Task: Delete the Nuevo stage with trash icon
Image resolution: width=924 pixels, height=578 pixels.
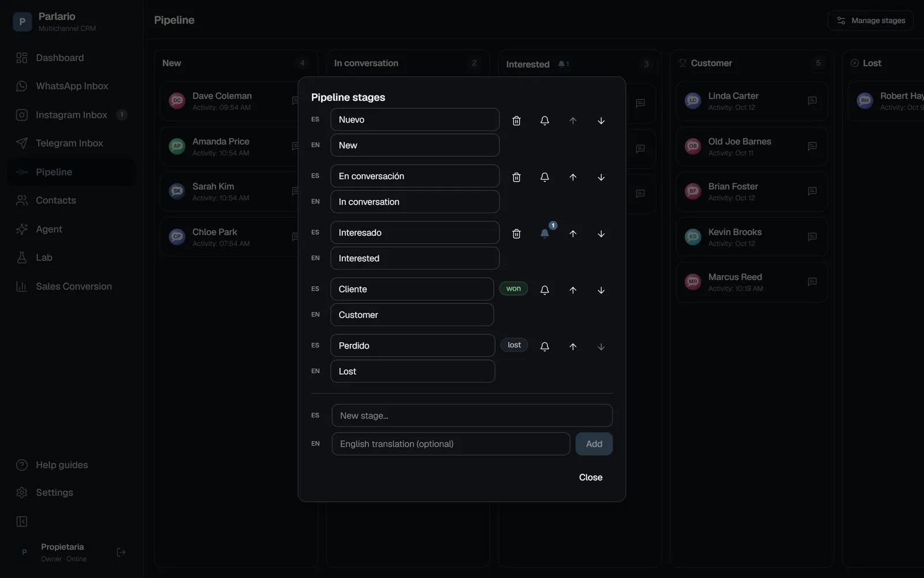Action: pyautogui.click(x=516, y=120)
